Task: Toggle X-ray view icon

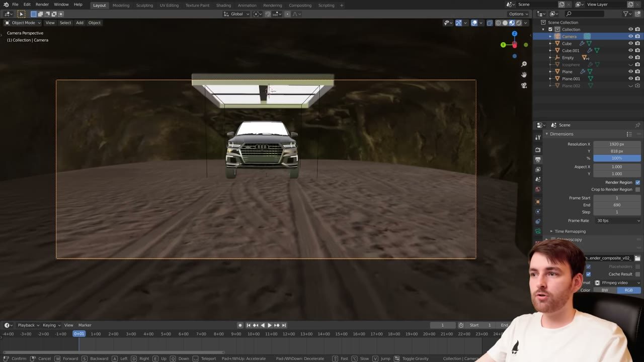Action: point(489,23)
